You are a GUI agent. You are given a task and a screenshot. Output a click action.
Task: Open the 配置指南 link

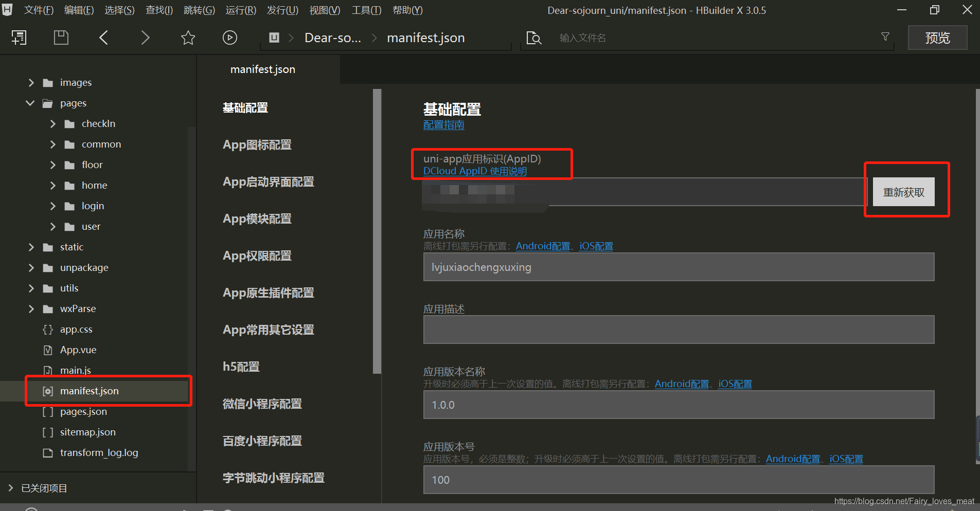click(443, 124)
